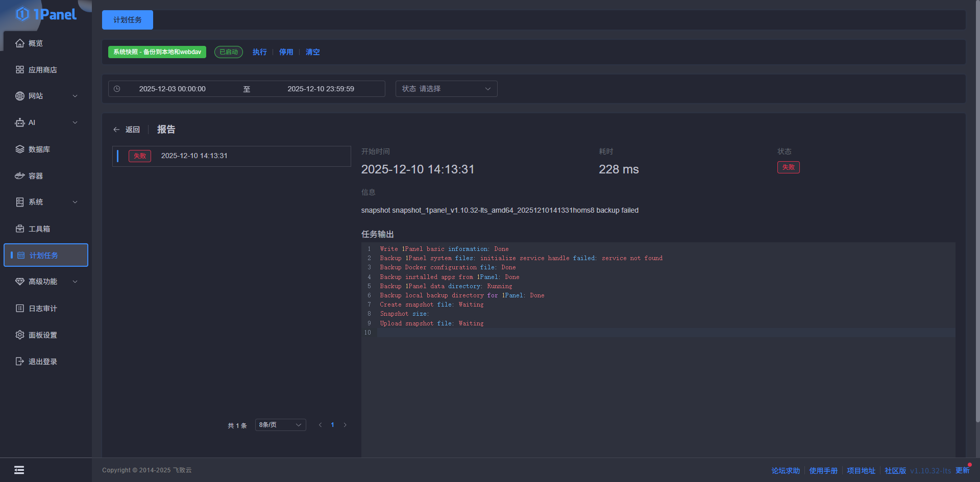Image resolution: width=980 pixels, height=482 pixels.
Task: Expand the 高级功能 sidebar submenu
Action: tap(75, 282)
